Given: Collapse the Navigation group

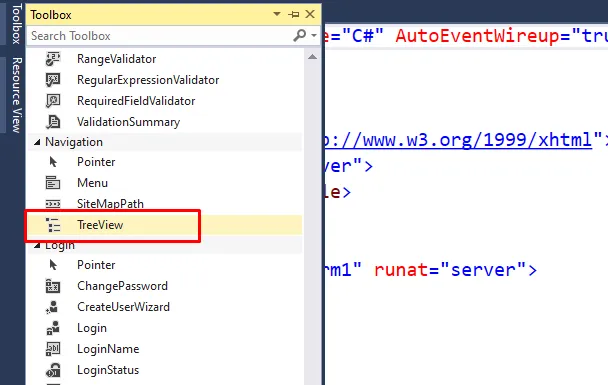Looking at the screenshot, I should (37, 142).
